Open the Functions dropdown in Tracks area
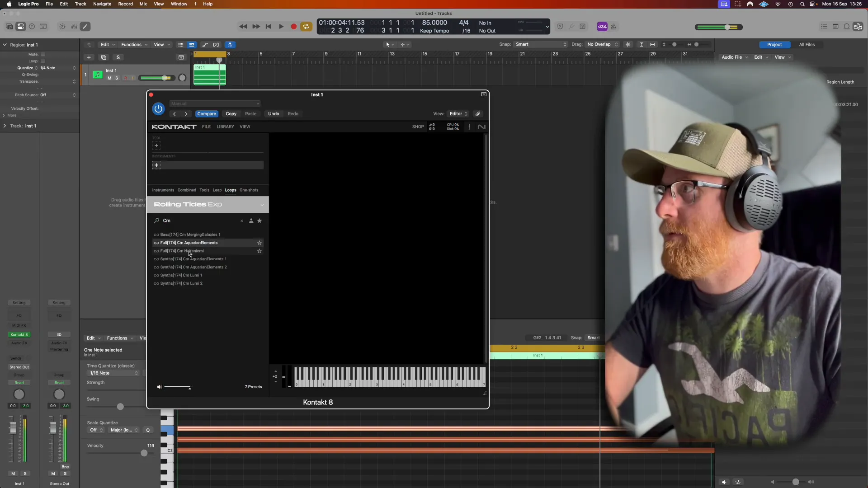Screen dimensions: 868x488 pos(134,45)
